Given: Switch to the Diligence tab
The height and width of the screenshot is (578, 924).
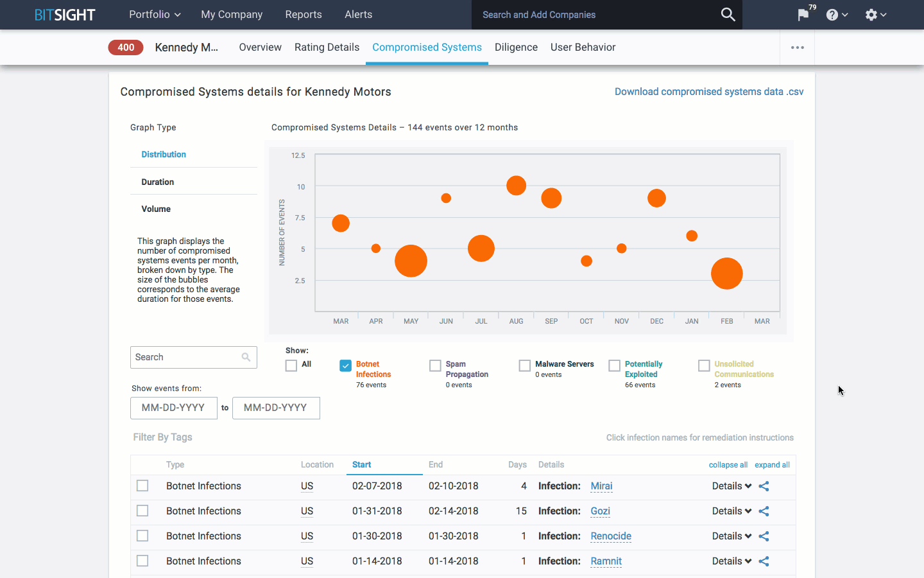Looking at the screenshot, I should click(x=516, y=48).
